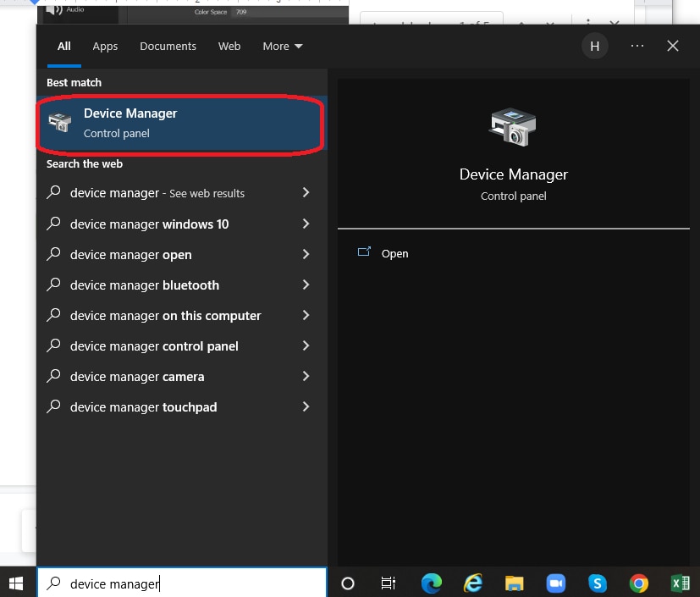This screenshot has height=597, width=700.
Task: Expand chevron for 'on this computer' row
Action: 306,315
